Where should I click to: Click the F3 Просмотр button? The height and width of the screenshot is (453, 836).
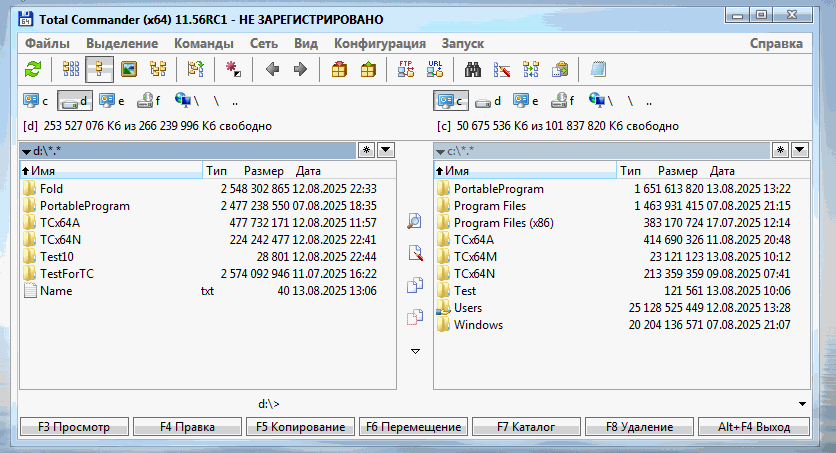coord(74,427)
